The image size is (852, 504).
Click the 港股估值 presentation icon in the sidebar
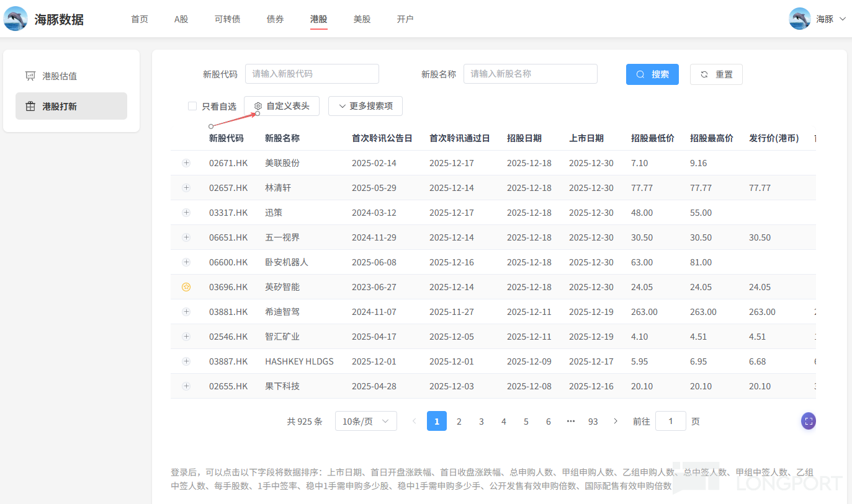(30, 76)
